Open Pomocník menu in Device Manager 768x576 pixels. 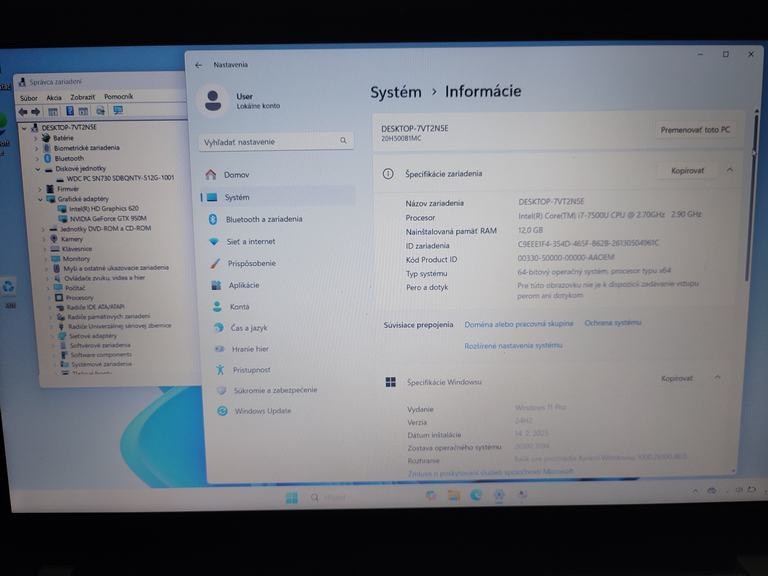(119, 96)
